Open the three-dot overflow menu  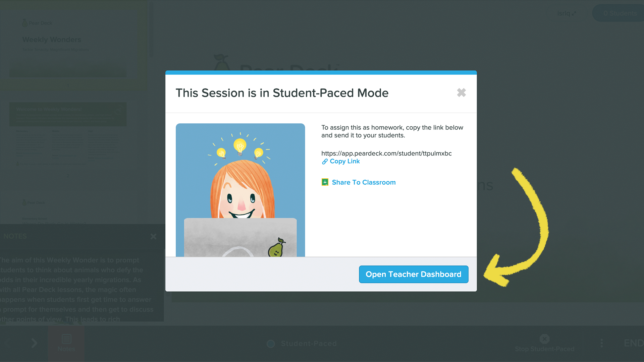601,343
